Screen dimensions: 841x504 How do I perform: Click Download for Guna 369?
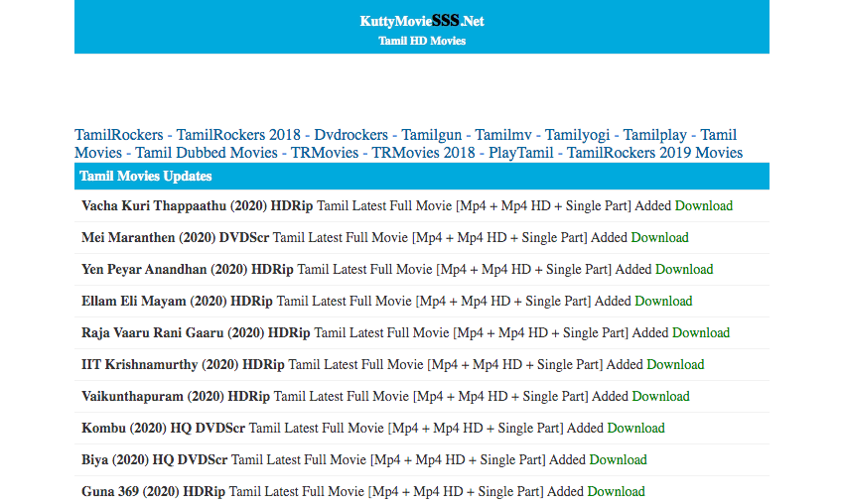pos(616,491)
